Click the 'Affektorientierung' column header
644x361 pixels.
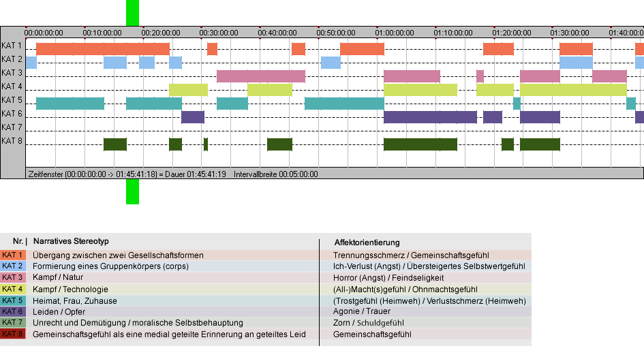click(x=367, y=242)
